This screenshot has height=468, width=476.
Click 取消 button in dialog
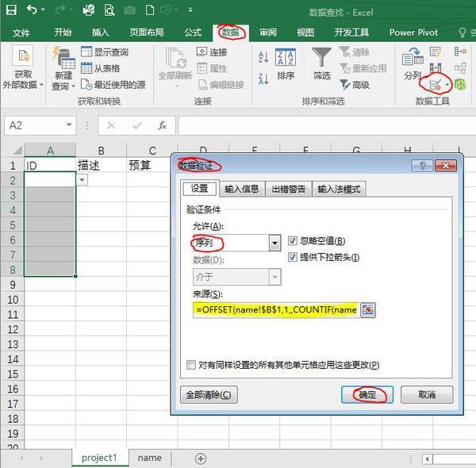pos(427,394)
